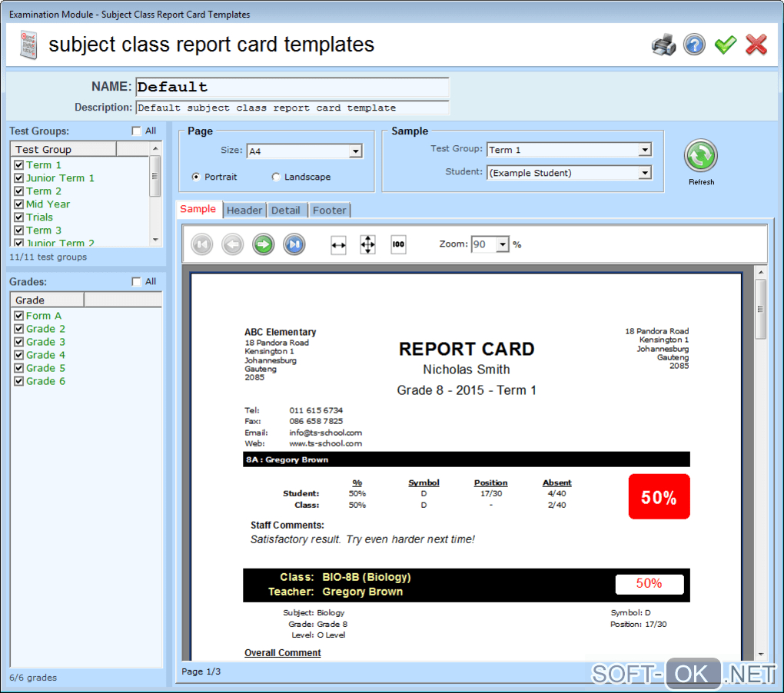Click the Test Group column header
This screenshot has width=784, height=693.
point(64,149)
